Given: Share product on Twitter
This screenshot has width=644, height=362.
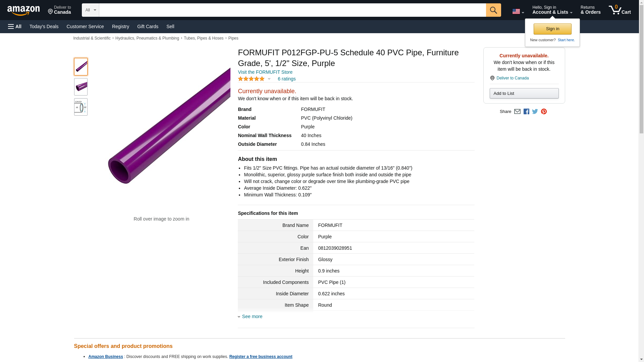Looking at the screenshot, I should (x=535, y=112).
